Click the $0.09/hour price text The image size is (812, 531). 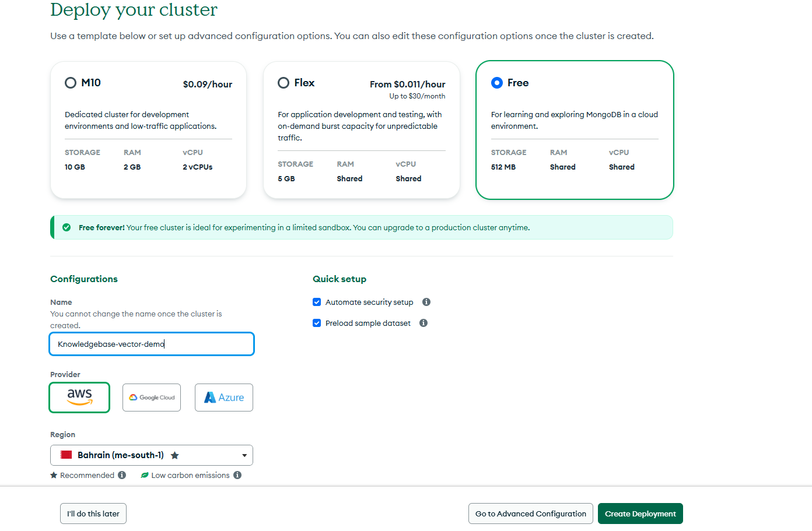point(208,85)
